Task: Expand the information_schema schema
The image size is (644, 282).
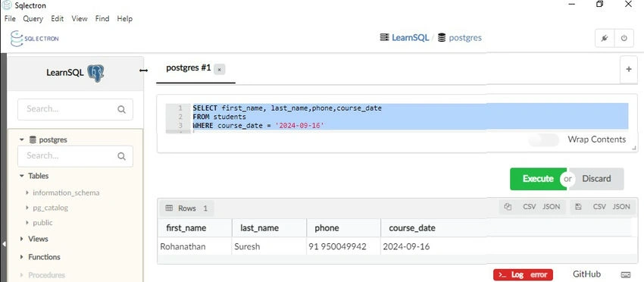Action: (x=27, y=193)
